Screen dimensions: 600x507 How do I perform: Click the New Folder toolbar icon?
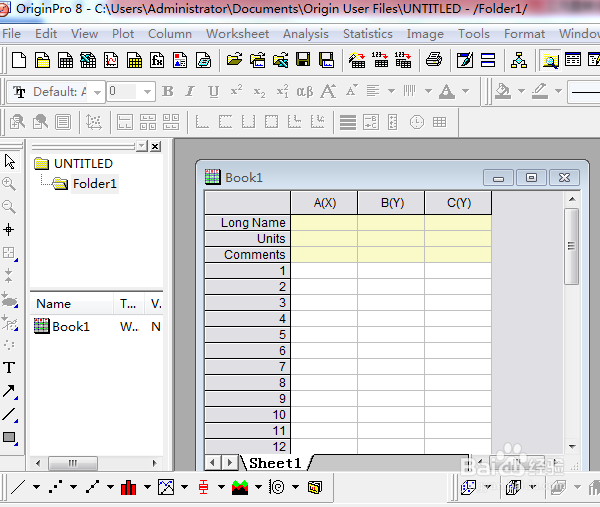point(42,60)
